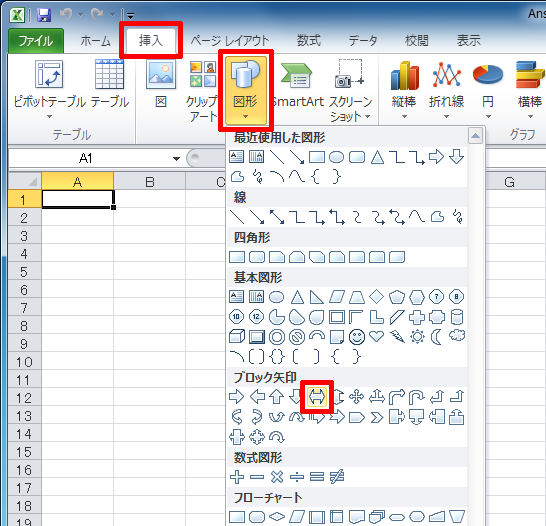The height and width of the screenshot is (526, 546).
Task: Select the crescent moon shape
Action: click(436, 337)
